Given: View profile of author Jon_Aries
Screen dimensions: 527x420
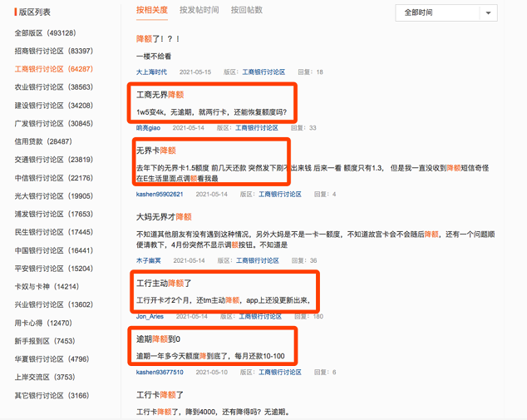Looking at the screenshot, I should [150, 316].
